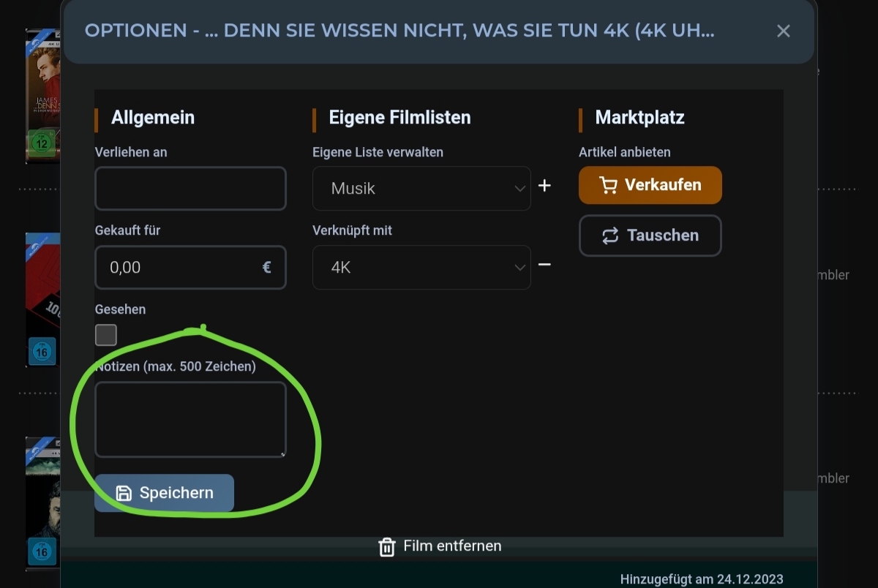878x588 pixels.
Task: Open the Verknüpft mit dropdown showing 4K
Action: [421, 267]
